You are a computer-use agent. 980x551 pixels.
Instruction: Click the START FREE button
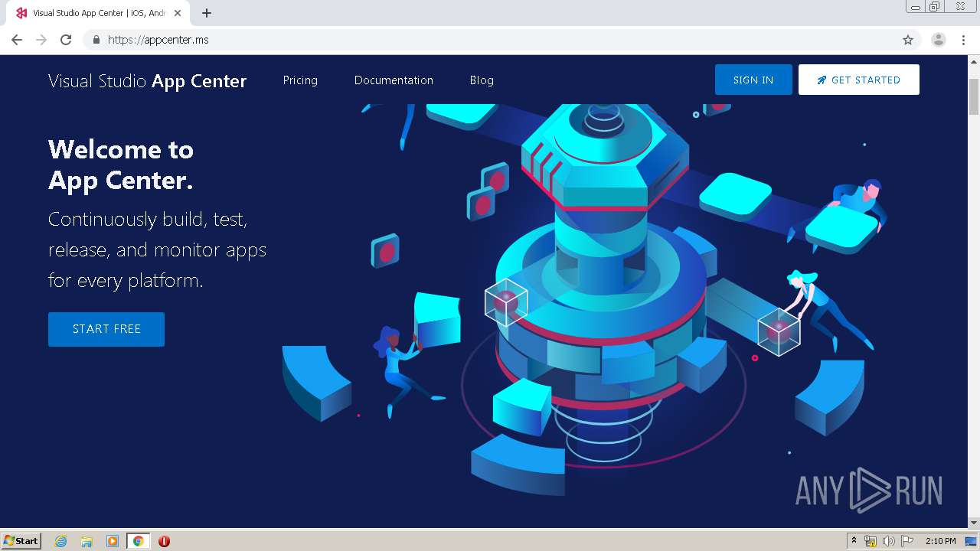(106, 329)
